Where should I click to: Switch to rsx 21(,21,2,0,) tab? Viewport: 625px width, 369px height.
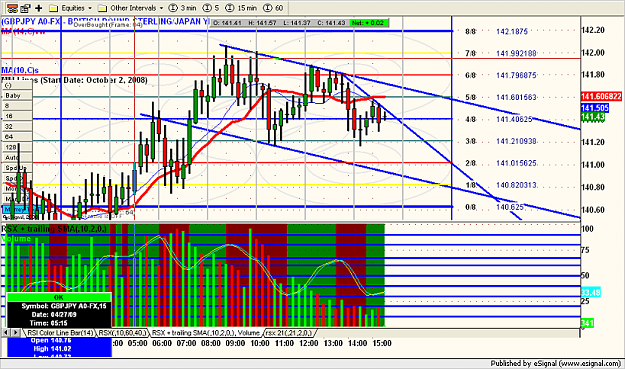click(289, 333)
